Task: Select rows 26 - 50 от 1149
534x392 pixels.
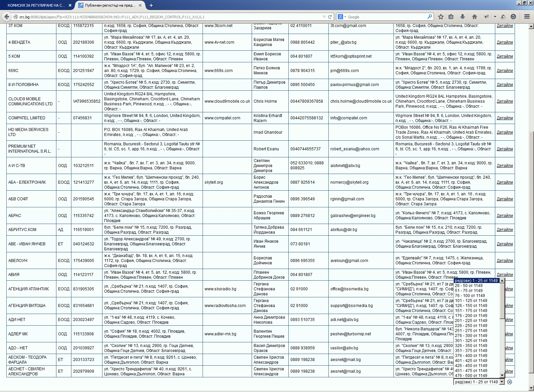Action: [469, 286]
